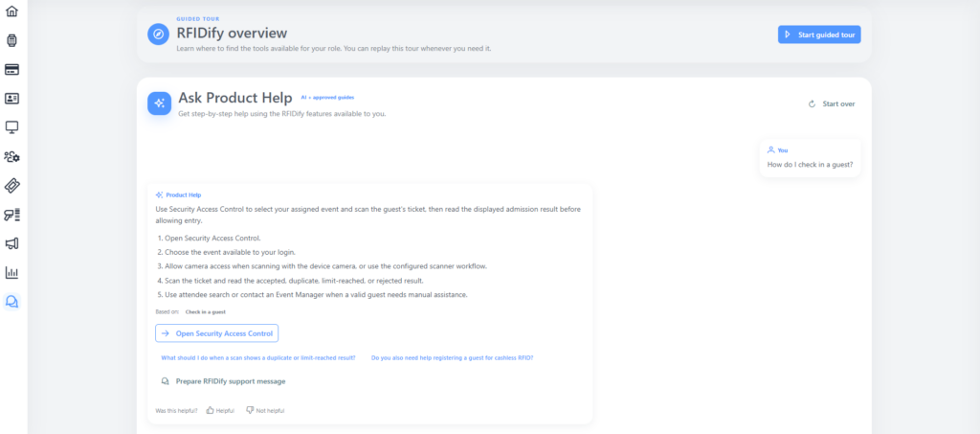Click the thumbs-up Helpful icon
Screen dimensions: 980x434
pos(210,410)
